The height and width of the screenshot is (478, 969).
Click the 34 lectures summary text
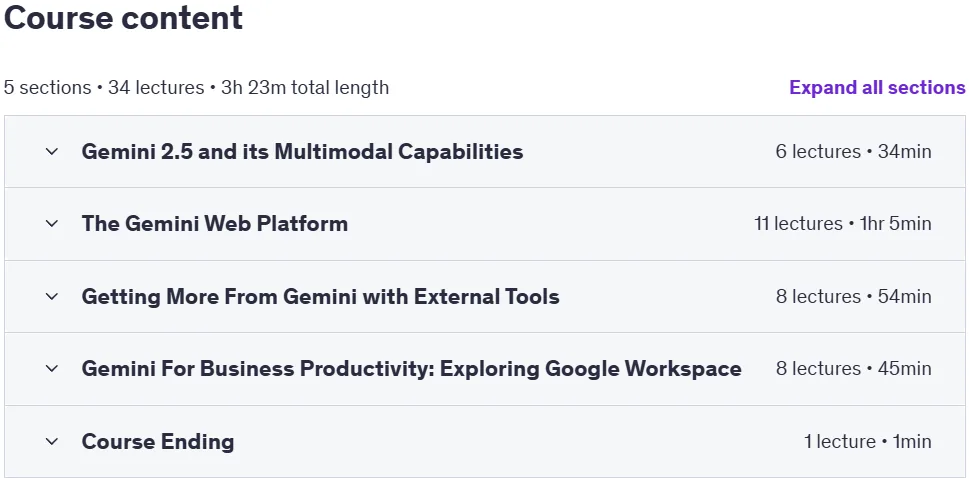click(156, 87)
